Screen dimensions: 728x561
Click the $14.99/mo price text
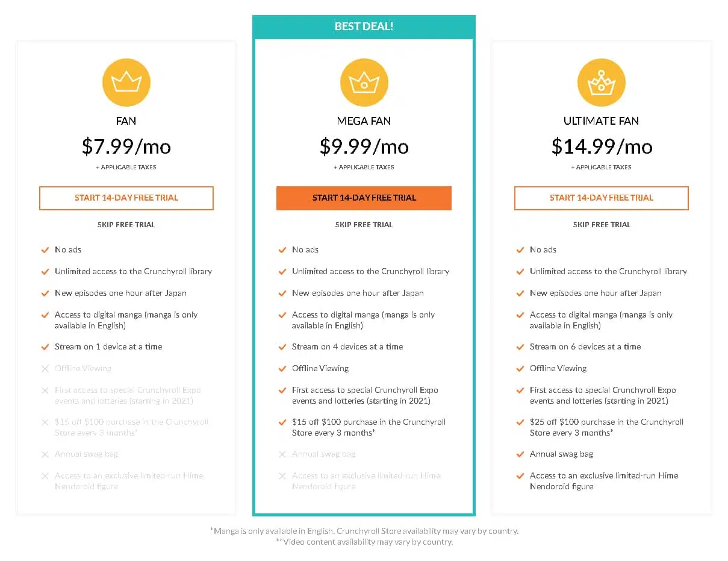tap(602, 146)
